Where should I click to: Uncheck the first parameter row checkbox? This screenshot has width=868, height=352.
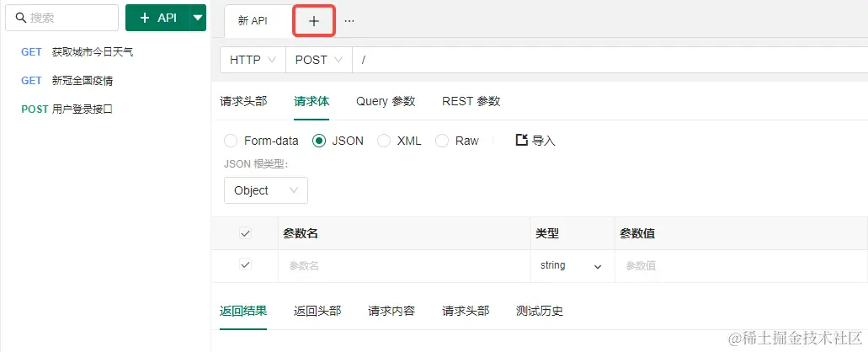coord(245,265)
